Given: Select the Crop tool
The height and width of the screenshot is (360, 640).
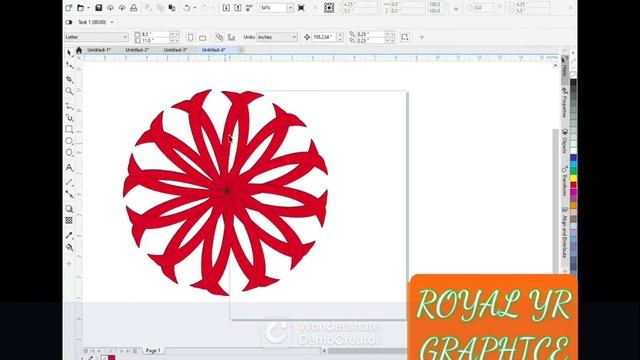Looking at the screenshot, I should click(69, 78).
